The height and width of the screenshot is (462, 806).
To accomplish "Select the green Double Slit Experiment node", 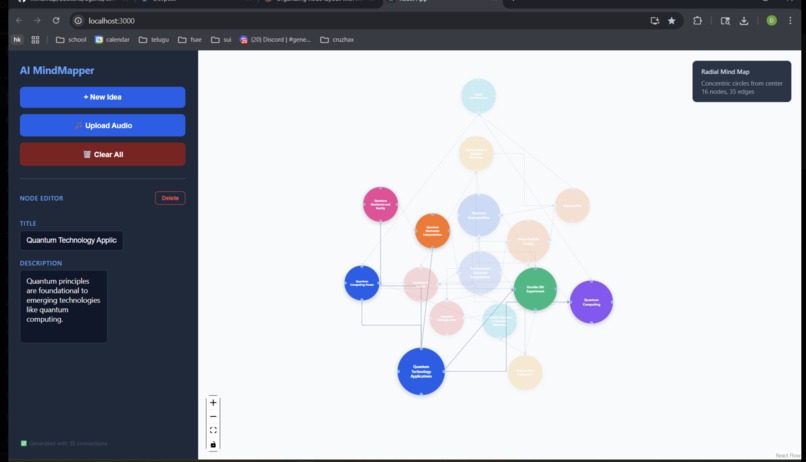I will click(x=535, y=289).
